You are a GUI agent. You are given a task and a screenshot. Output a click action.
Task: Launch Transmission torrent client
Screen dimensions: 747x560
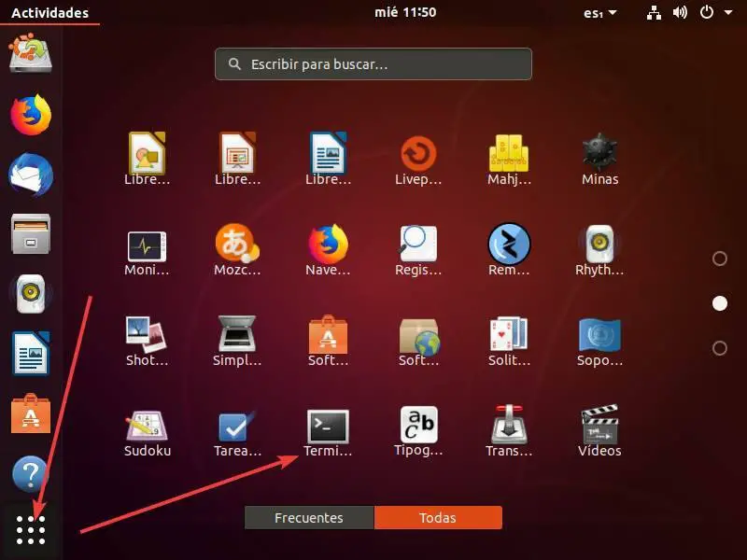(509, 425)
